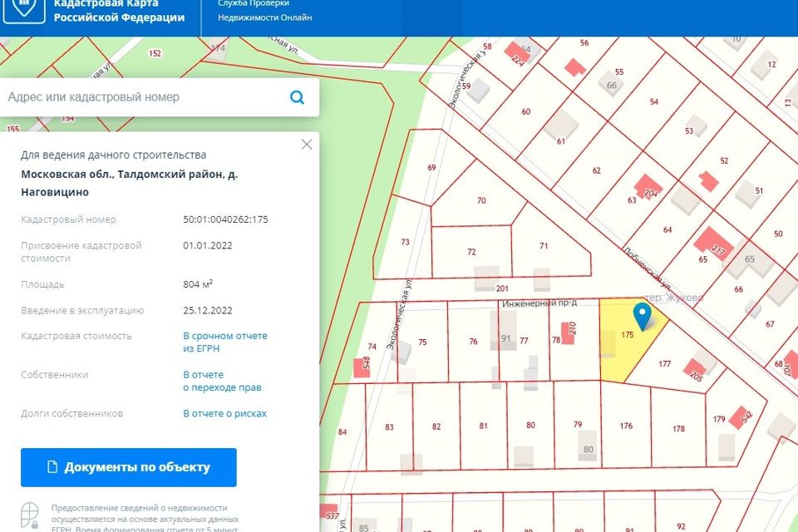Open 'Служба Проверки Недвижимости Онлайн' header link
Image resolution: width=798 pixels, height=532 pixels.
(265, 10)
